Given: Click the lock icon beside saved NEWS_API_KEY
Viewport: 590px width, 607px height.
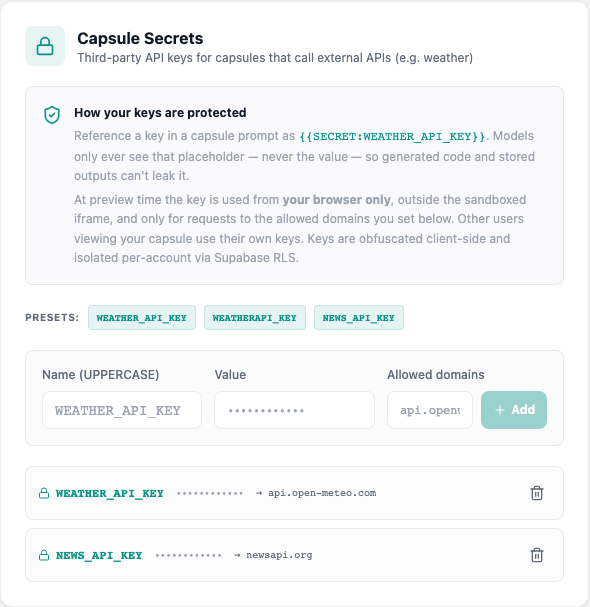Looking at the screenshot, I should point(44,555).
